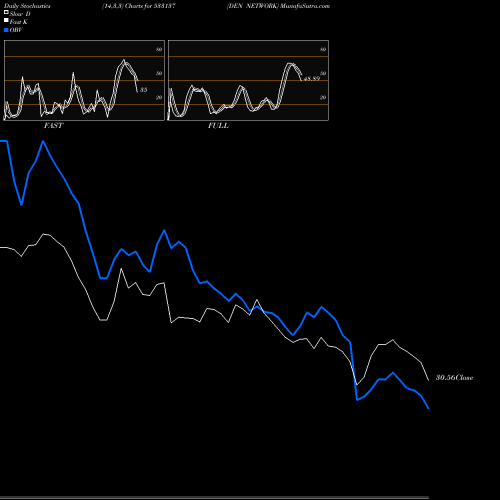Click the horizontal scrollbar at bottom
The image size is (500, 500).
[214, 498]
